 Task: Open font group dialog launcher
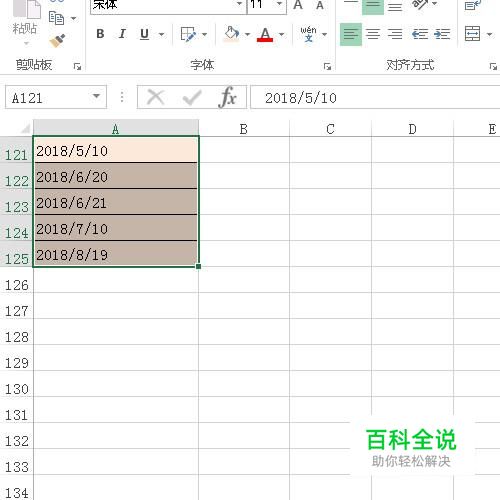pyautogui.click(x=327, y=67)
